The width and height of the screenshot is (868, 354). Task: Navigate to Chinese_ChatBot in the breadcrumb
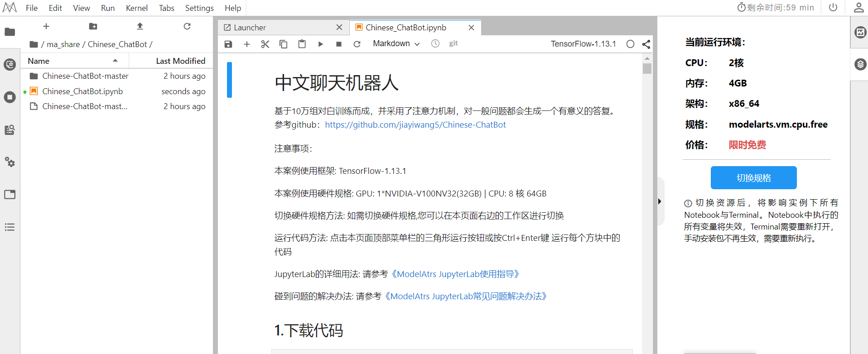pyautogui.click(x=117, y=44)
